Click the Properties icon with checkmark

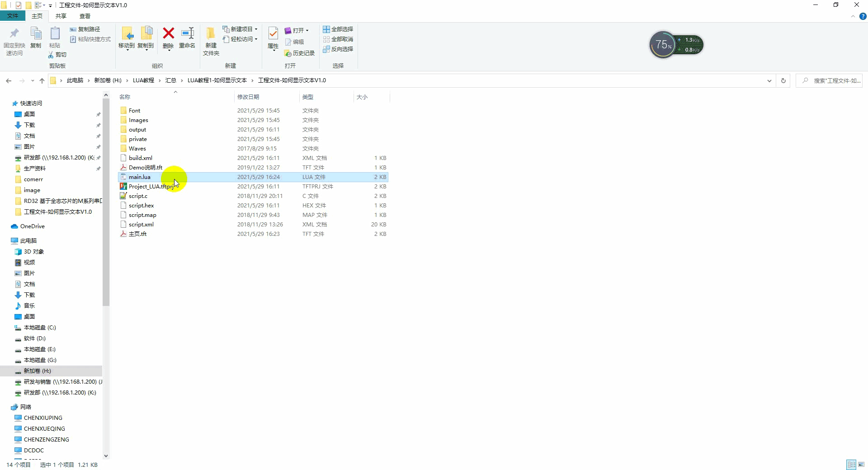pos(273,33)
